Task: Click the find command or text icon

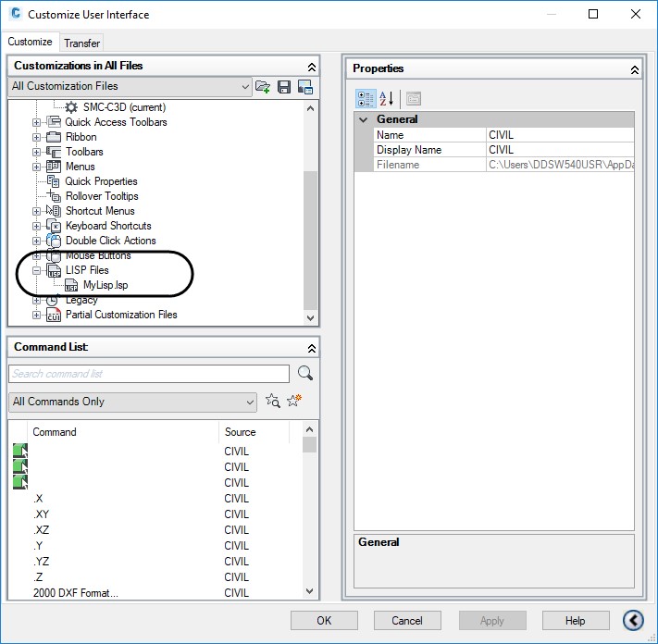Action: point(273,401)
